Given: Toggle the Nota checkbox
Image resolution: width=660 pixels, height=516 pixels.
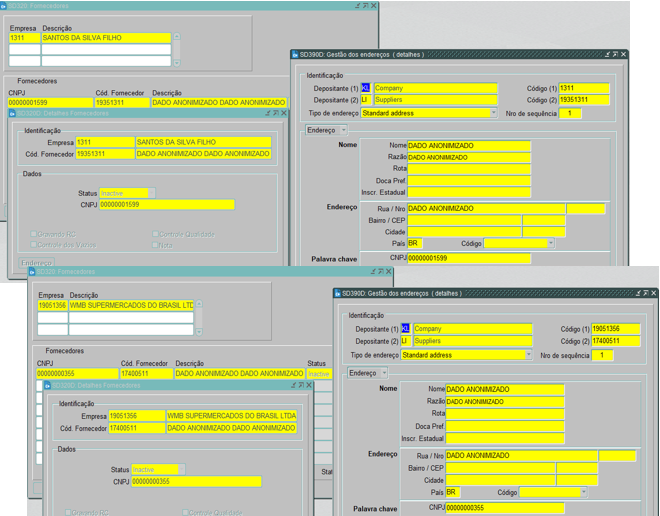Looking at the screenshot, I should pos(155,245).
